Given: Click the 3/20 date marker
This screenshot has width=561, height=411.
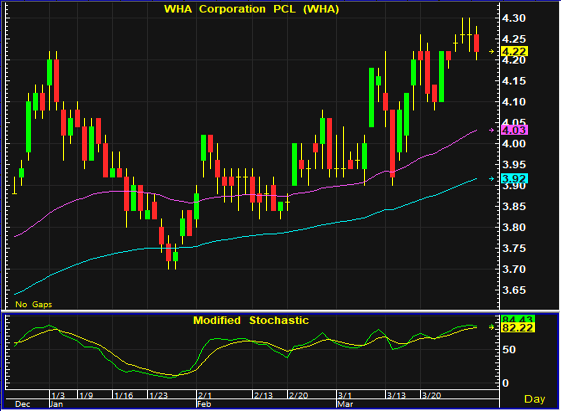Looking at the screenshot, I should (x=431, y=395).
